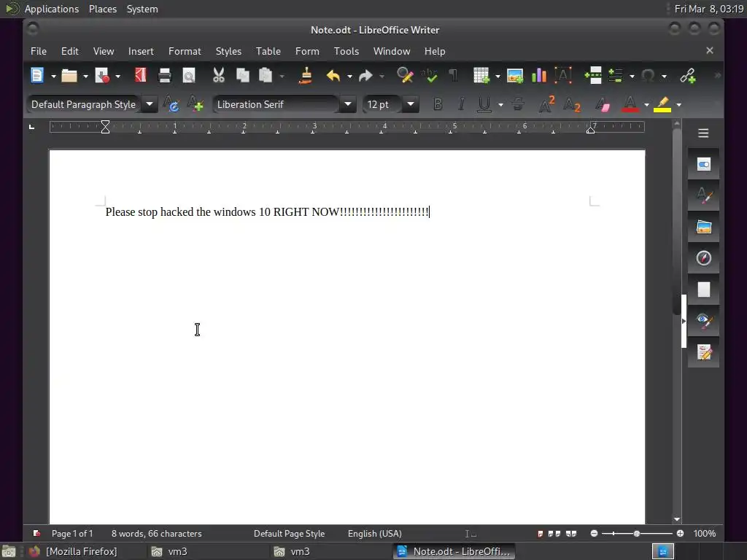Image resolution: width=747 pixels, height=560 pixels.
Task: Apply the red font color
Action: click(x=630, y=104)
